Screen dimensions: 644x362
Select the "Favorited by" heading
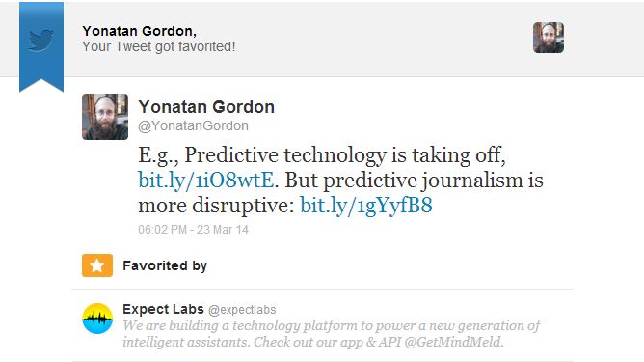pyautogui.click(x=165, y=265)
